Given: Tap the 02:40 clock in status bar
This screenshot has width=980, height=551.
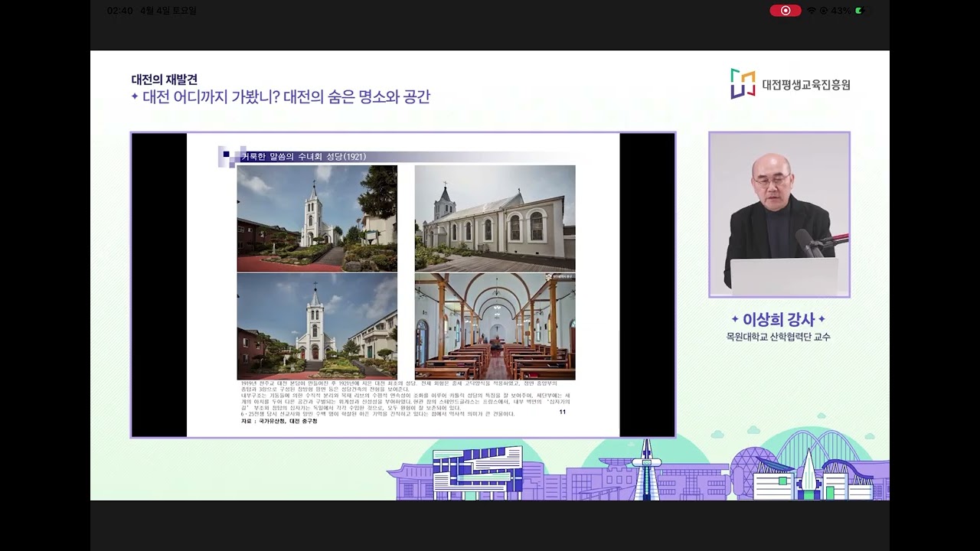Looking at the screenshot, I should click(120, 11).
